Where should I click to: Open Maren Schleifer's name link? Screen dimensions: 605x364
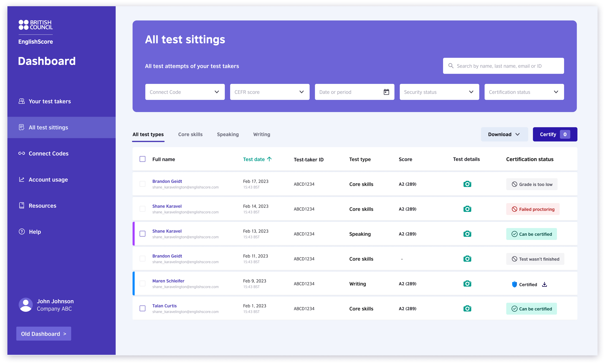[168, 281]
